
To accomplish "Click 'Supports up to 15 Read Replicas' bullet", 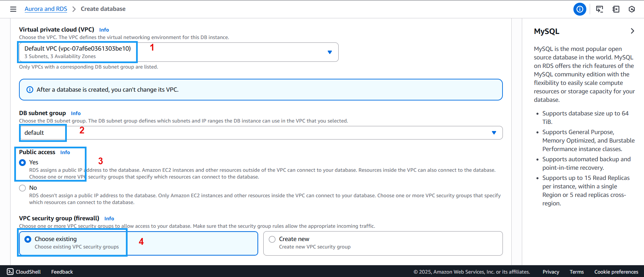I will click(x=586, y=190).
